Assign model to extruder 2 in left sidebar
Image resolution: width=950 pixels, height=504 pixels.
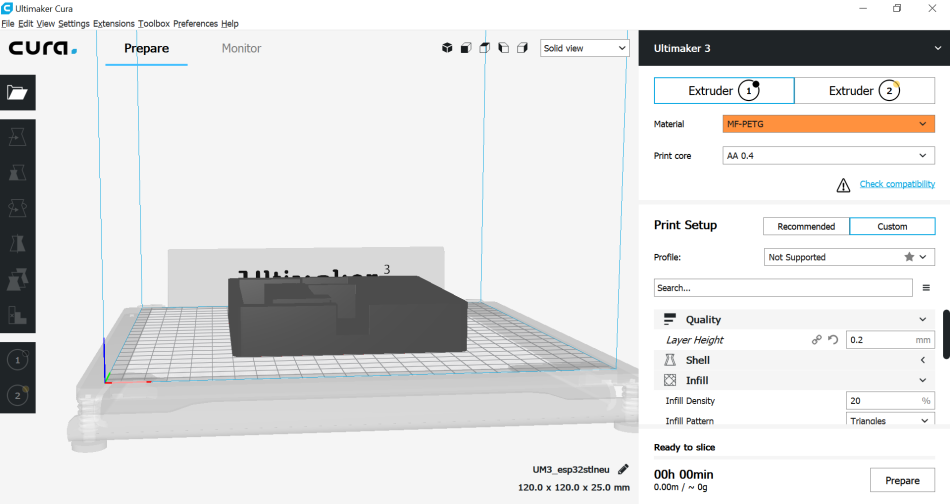(17, 396)
